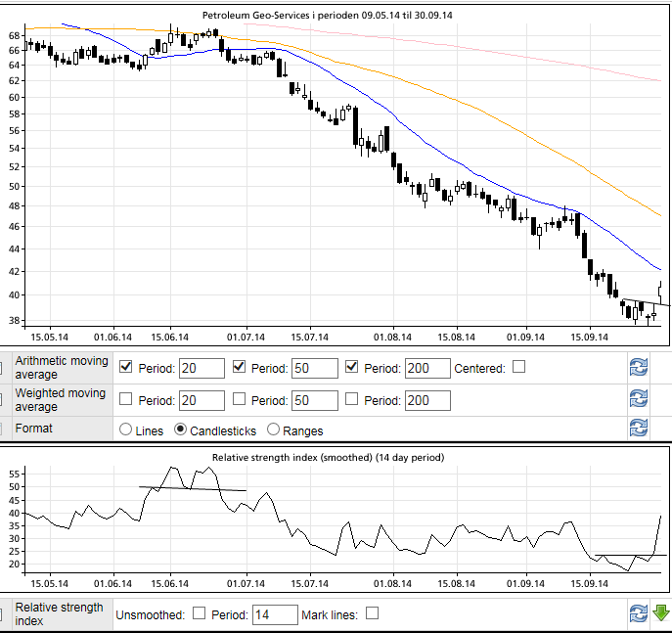The width and height of the screenshot is (672, 633).
Task: Click the RSI Period input field
Action: tap(274, 614)
